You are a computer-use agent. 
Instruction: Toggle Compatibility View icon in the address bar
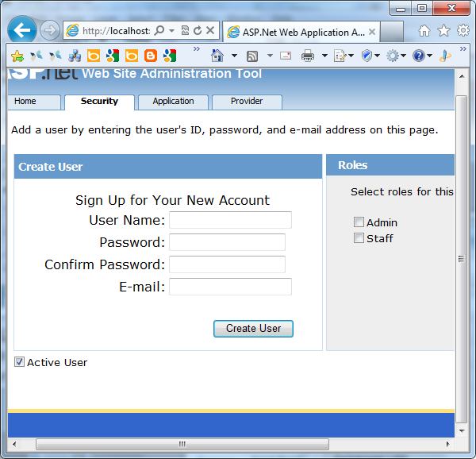[185, 30]
